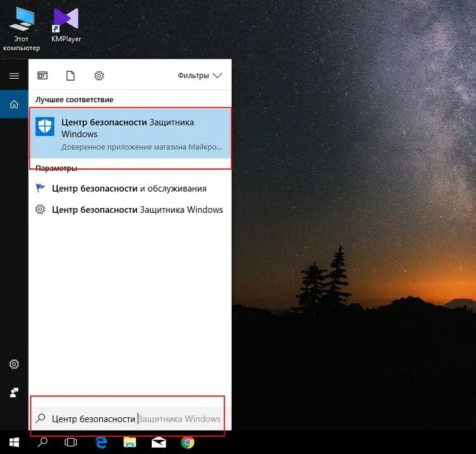Open the Mail app from taskbar
476x454 pixels.
[159, 443]
